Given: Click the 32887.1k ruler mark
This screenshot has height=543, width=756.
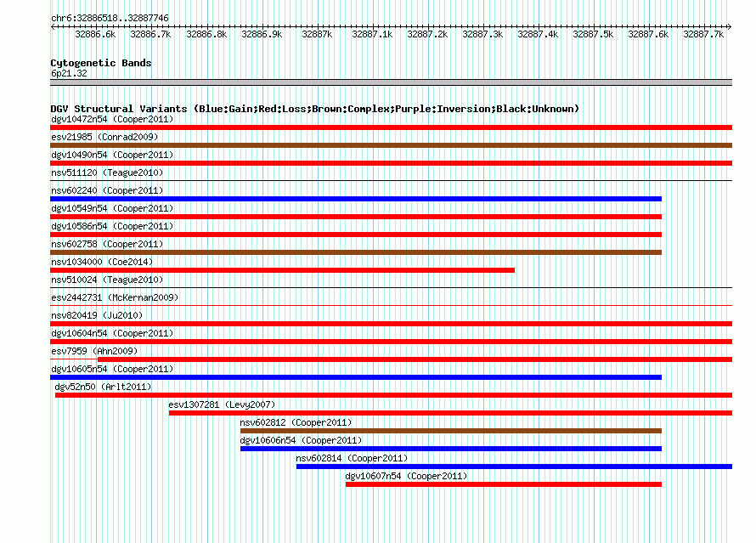Looking at the screenshot, I should click(372, 34).
